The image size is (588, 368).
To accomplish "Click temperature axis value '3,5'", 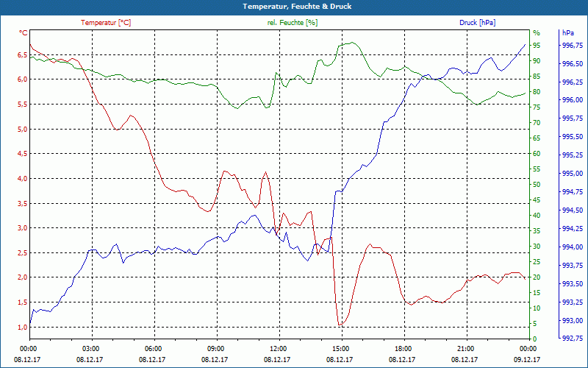I will [x=23, y=204].
